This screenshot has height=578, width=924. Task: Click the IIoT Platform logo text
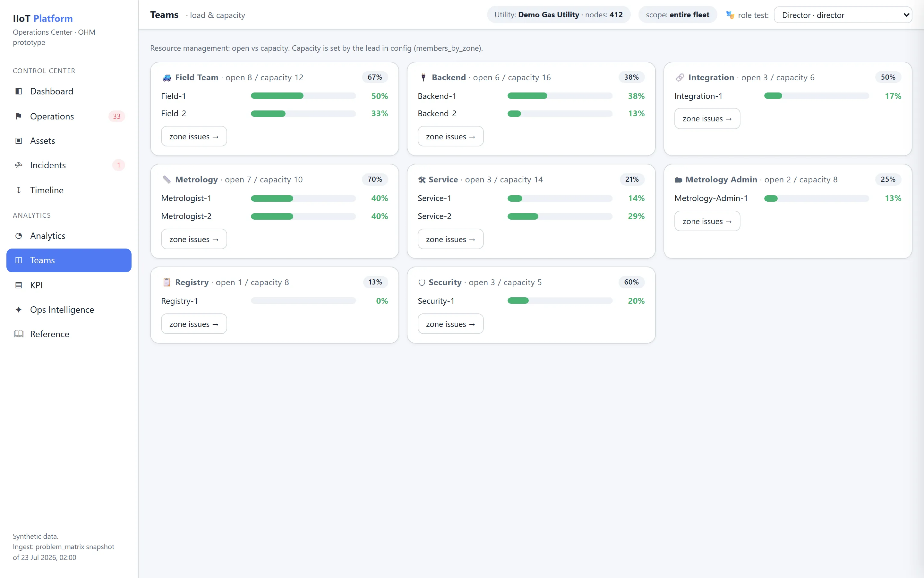click(43, 18)
